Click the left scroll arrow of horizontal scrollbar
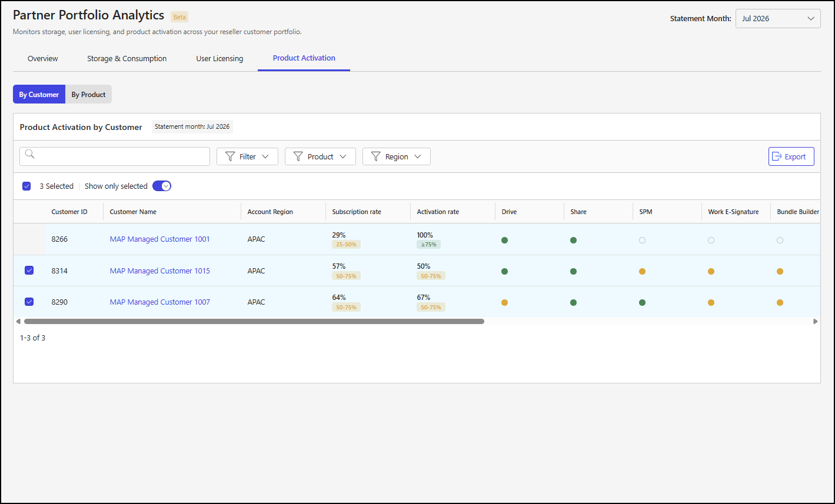Screen dimensions: 835x504 (18, 322)
